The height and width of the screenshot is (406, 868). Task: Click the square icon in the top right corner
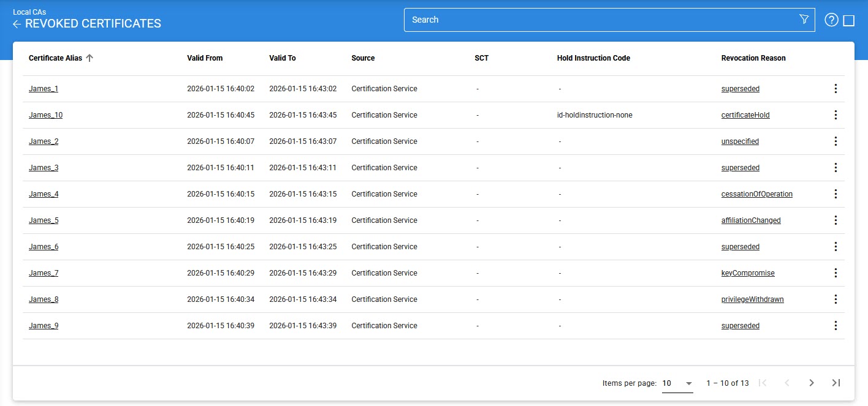[849, 21]
